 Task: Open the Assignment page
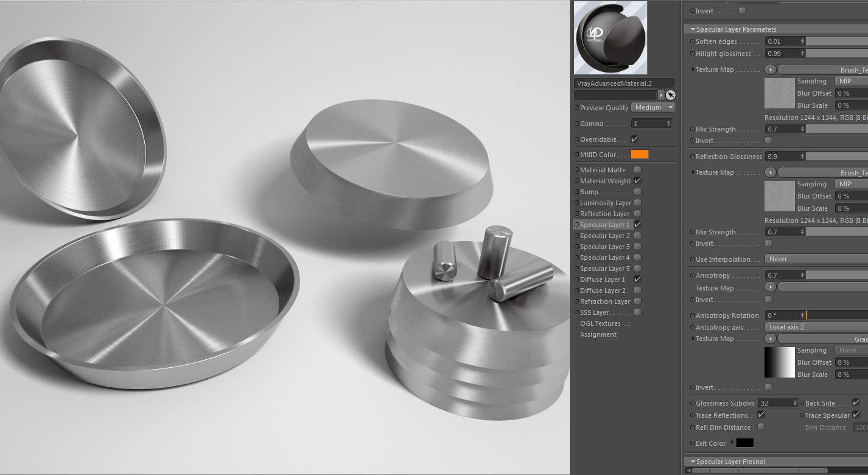pos(598,334)
